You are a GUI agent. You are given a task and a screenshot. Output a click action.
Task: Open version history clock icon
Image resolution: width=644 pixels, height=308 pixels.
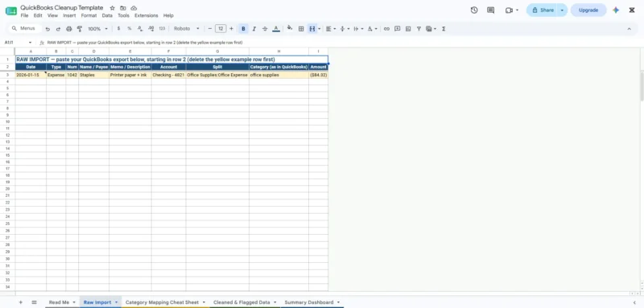click(x=474, y=10)
